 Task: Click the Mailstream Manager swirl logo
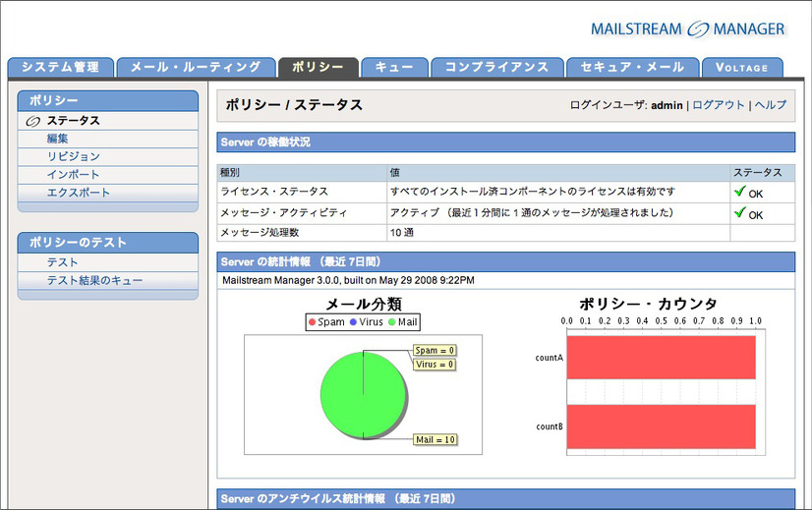pyautogui.click(x=698, y=29)
